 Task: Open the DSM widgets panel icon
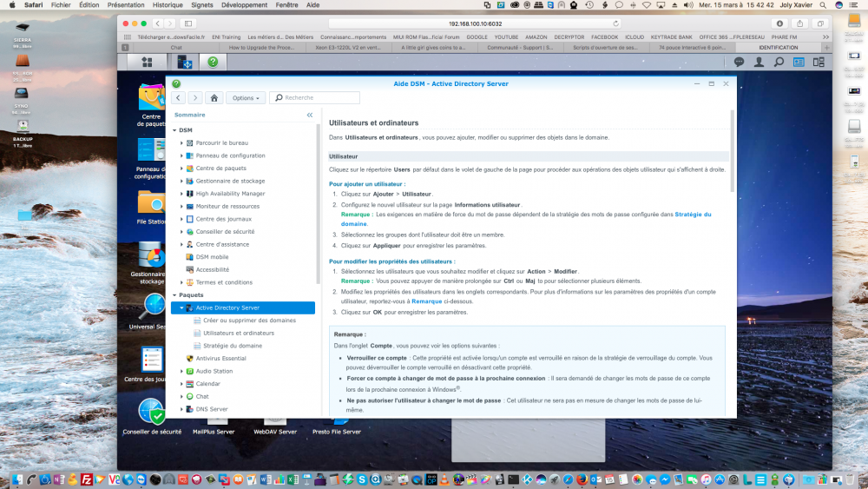point(799,62)
